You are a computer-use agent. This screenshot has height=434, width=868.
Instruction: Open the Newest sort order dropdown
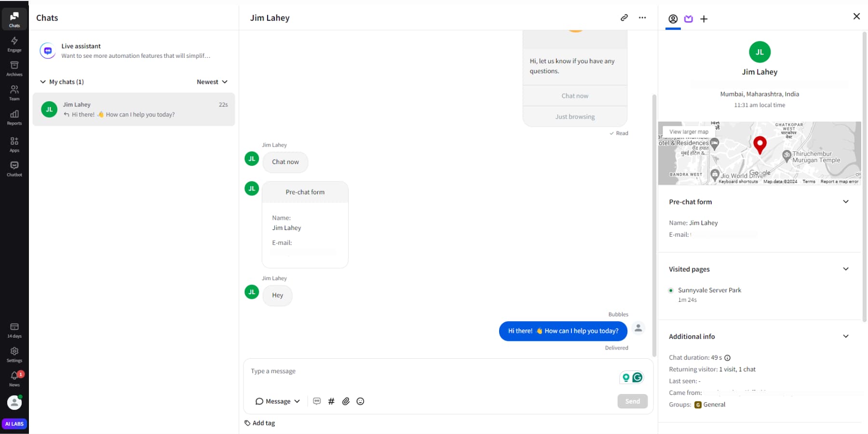(x=212, y=81)
